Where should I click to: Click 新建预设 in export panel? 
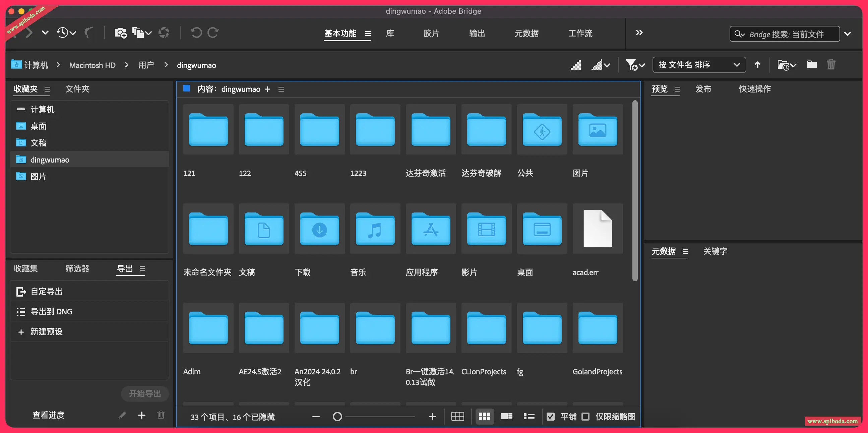click(47, 331)
